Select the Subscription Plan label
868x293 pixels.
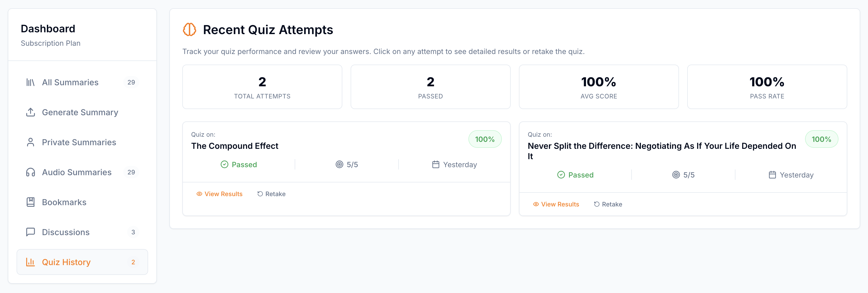pyautogui.click(x=50, y=43)
